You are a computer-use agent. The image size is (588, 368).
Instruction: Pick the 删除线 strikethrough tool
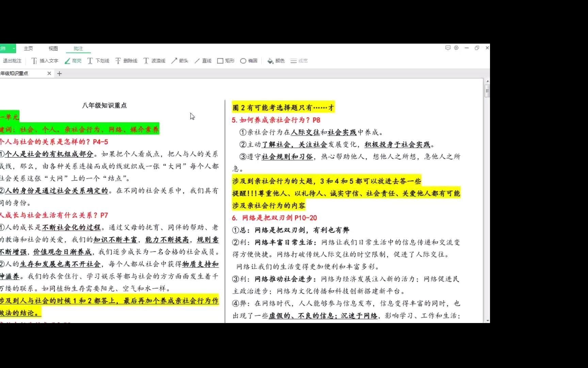(127, 61)
